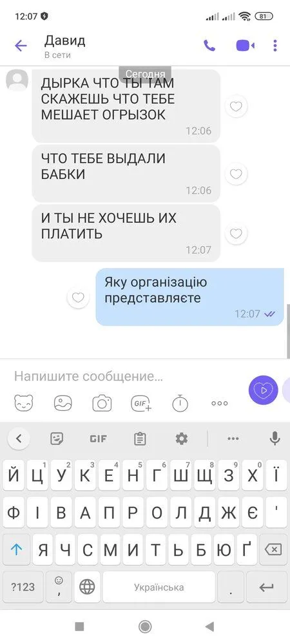Screen dimensions: 290x644
Task: Tap the Напишите сообщение input field
Action: [128, 376]
